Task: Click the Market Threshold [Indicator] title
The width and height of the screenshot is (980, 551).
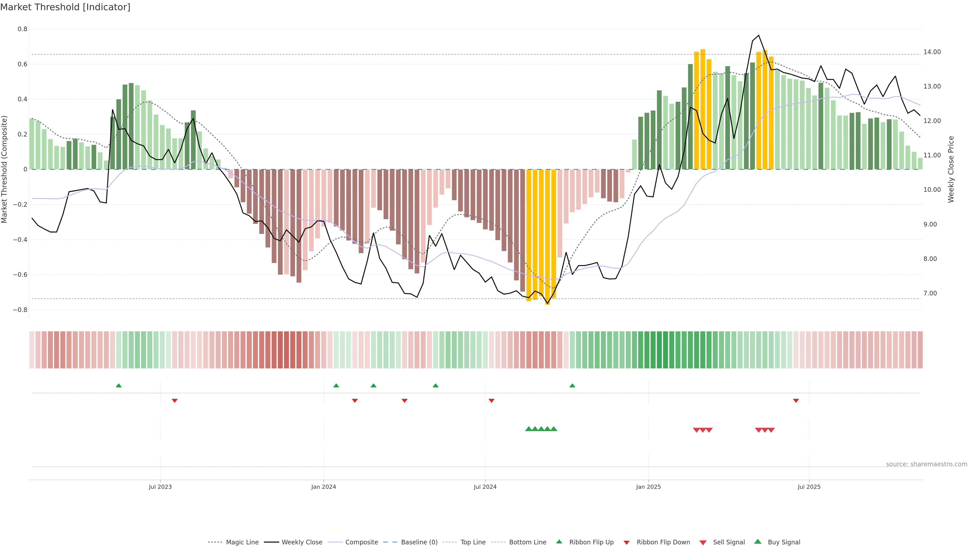Action: pyautogui.click(x=65, y=7)
